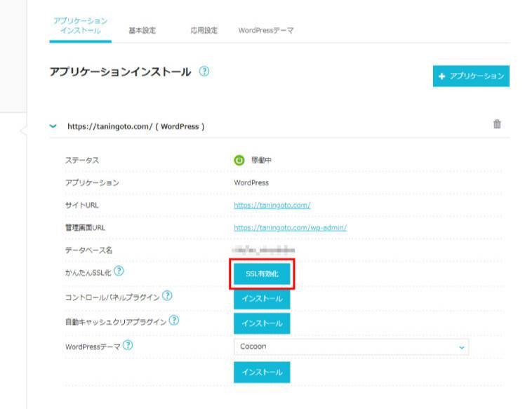Click インストール button below the theme dropdown

[x=261, y=373]
